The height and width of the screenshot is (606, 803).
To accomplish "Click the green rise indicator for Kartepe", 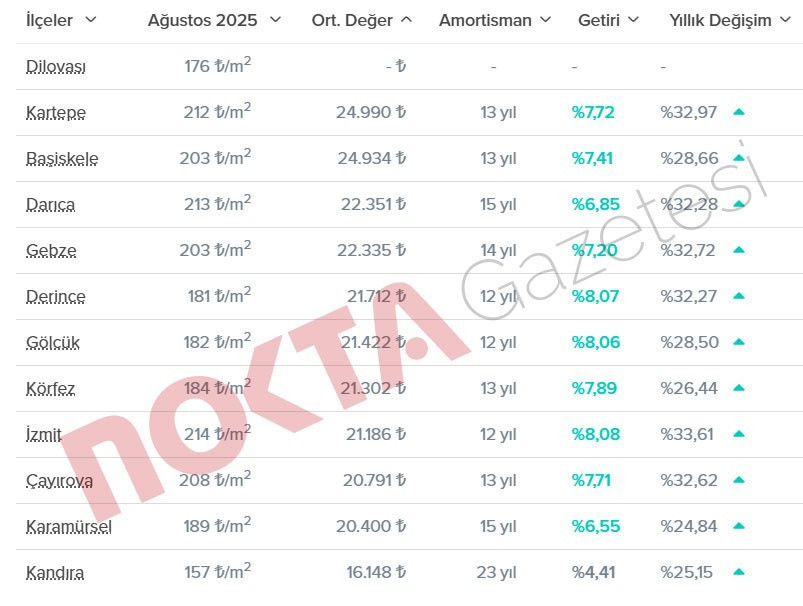I will click(738, 112).
